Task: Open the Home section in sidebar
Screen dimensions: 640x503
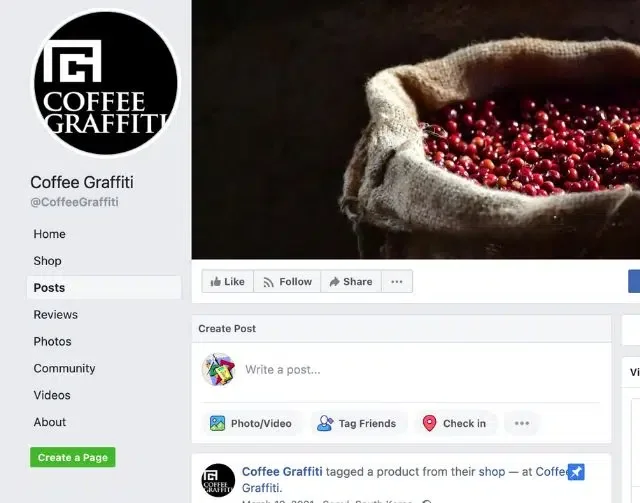Action: (x=49, y=234)
